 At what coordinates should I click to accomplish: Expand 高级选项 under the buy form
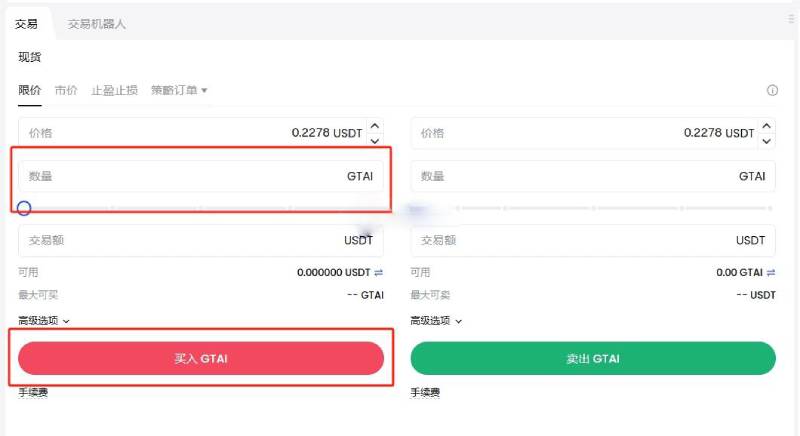click(x=45, y=321)
